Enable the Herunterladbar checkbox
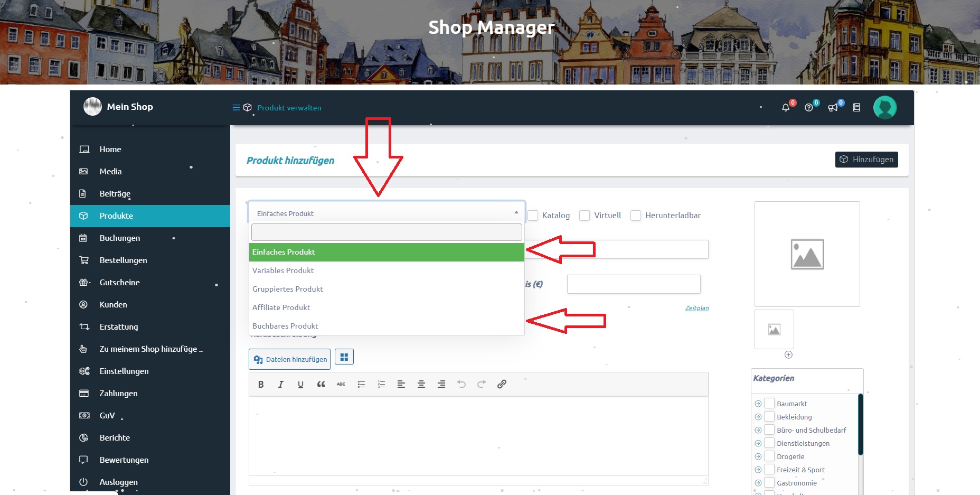 point(636,216)
